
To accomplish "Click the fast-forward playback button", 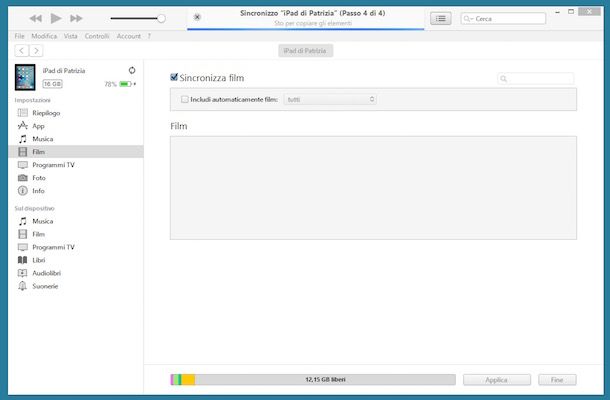I will point(76,18).
